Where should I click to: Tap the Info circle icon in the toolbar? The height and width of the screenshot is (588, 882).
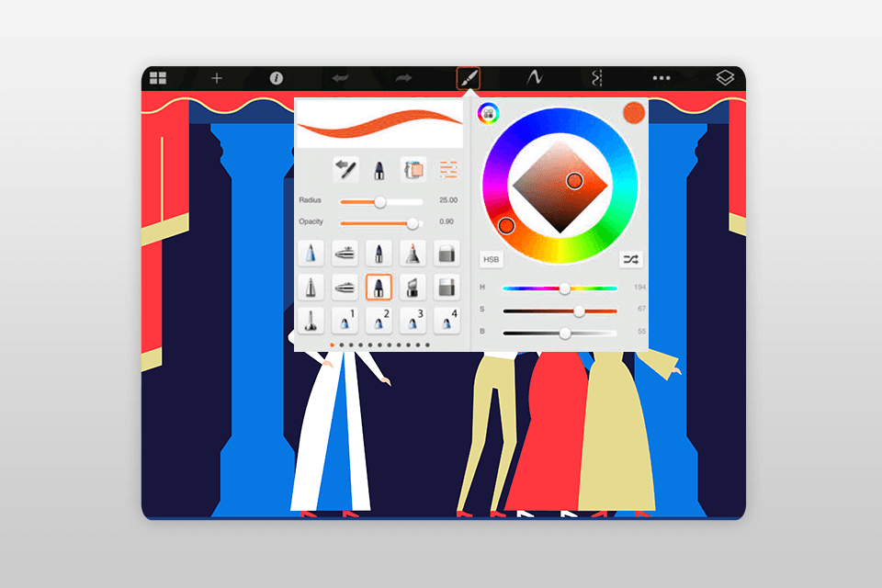[277, 77]
